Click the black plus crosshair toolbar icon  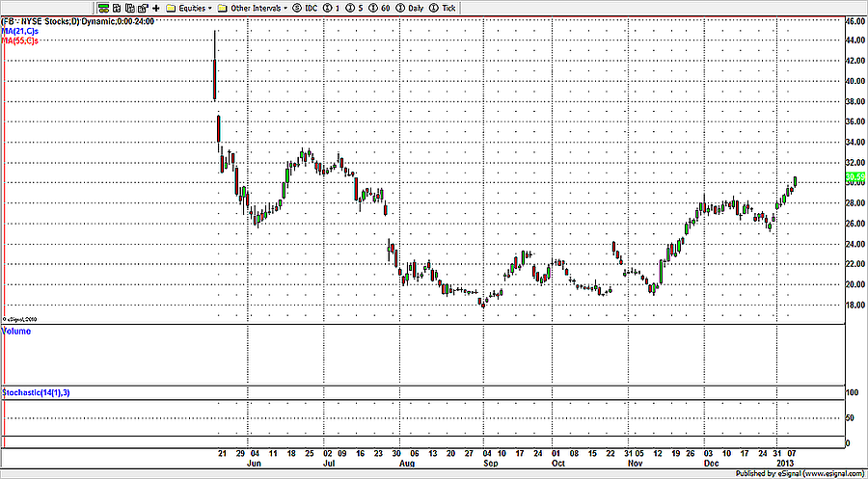coord(156,7)
